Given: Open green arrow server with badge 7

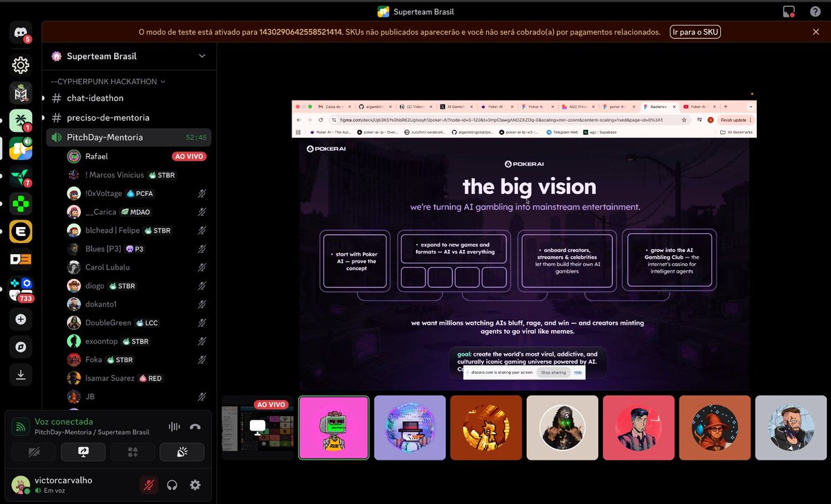Looking at the screenshot, I should pyautogui.click(x=21, y=177).
